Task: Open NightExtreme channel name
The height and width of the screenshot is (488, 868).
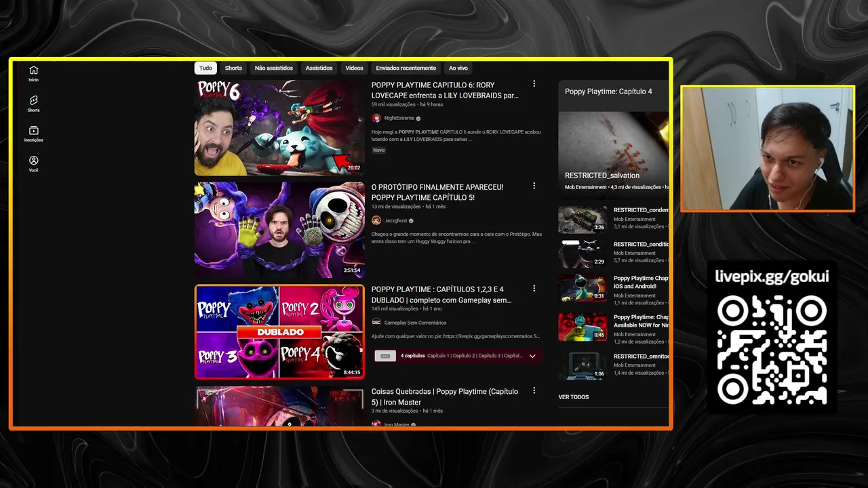Action: click(399, 118)
